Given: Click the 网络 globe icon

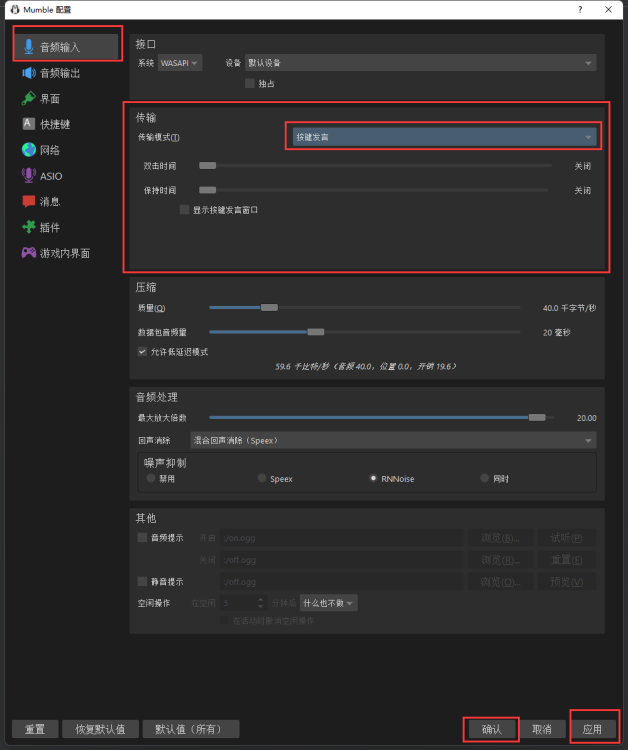Looking at the screenshot, I should (29, 150).
